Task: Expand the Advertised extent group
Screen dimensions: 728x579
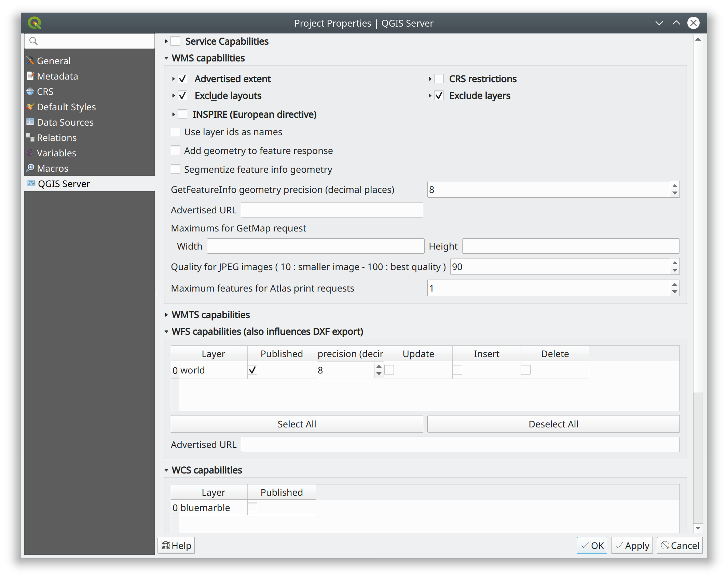Action: [x=174, y=79]
